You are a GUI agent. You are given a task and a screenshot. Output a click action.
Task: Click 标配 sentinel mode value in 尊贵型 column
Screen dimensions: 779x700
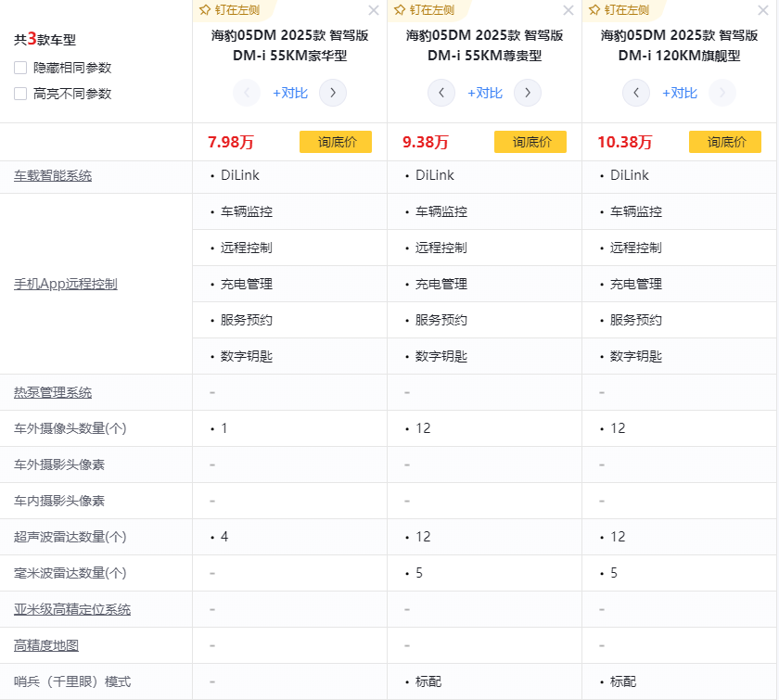pyautogui.click(x=428, y=681)
